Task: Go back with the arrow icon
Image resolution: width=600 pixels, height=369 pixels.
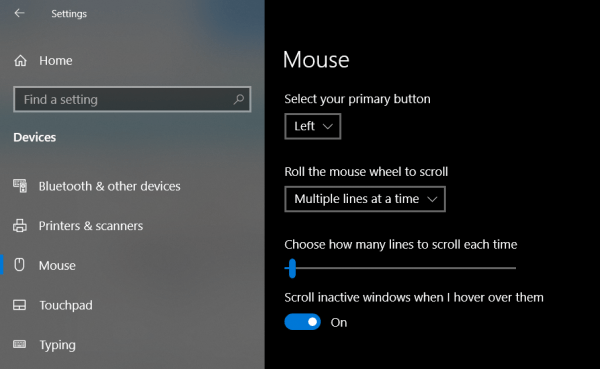Action: tap(19, 13)
